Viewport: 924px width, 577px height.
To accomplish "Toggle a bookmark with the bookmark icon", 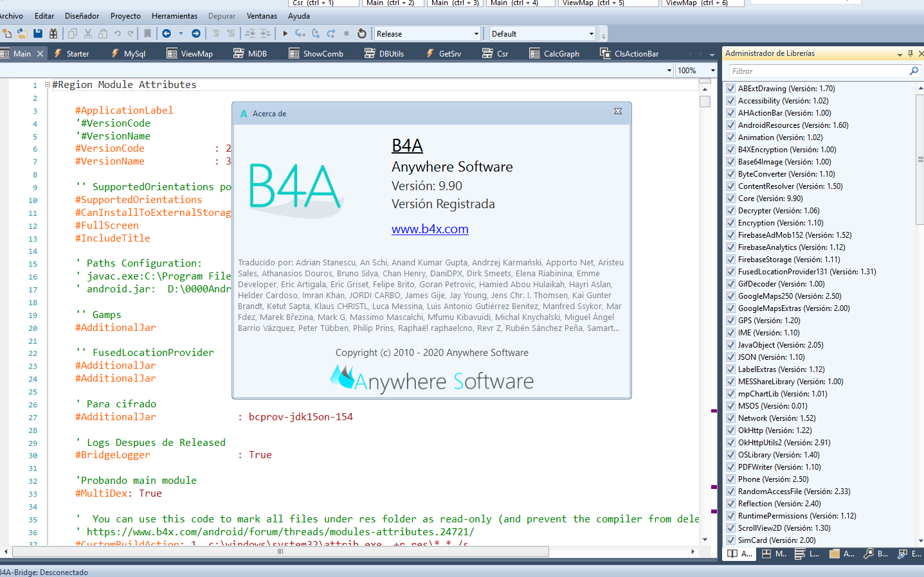I will (148, 33).
